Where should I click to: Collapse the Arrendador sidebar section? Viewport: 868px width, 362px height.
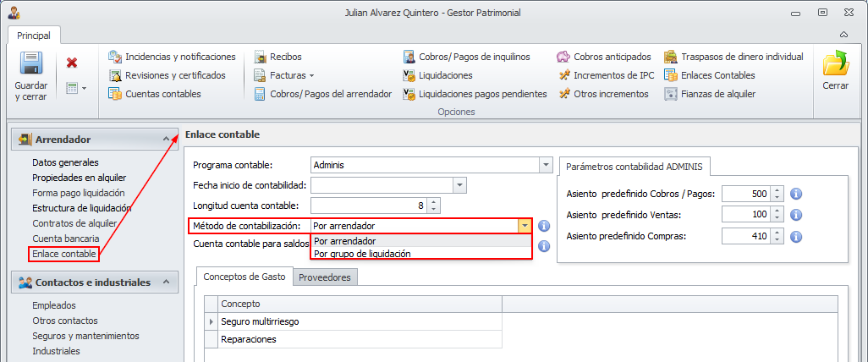pos(166,140)
